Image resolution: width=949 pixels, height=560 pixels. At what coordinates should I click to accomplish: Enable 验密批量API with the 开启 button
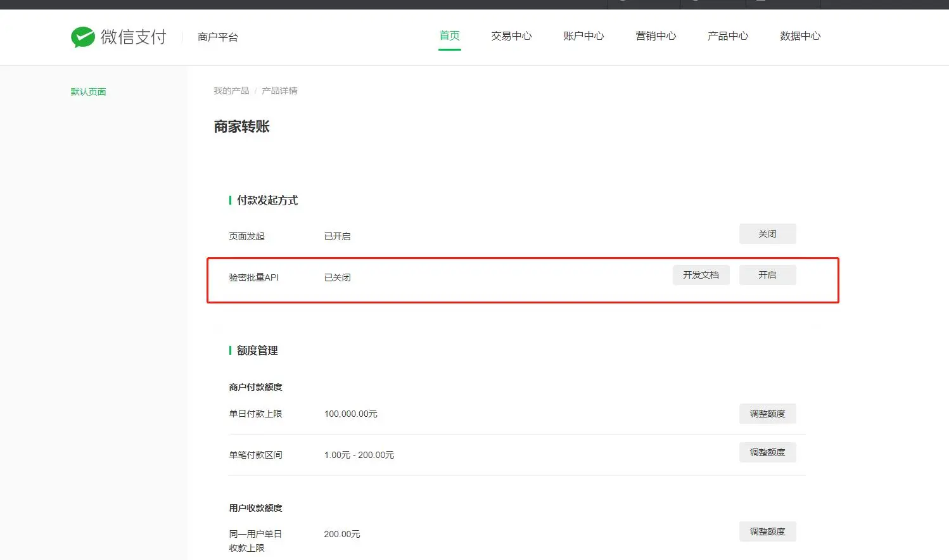(768, 275)
